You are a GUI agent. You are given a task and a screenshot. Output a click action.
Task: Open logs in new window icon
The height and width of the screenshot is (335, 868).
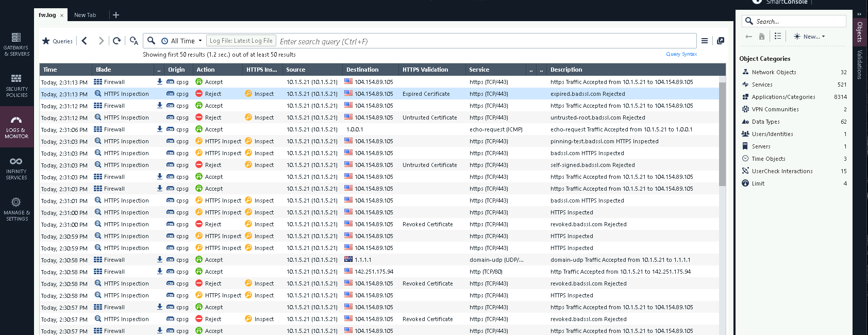click(721, 41)
